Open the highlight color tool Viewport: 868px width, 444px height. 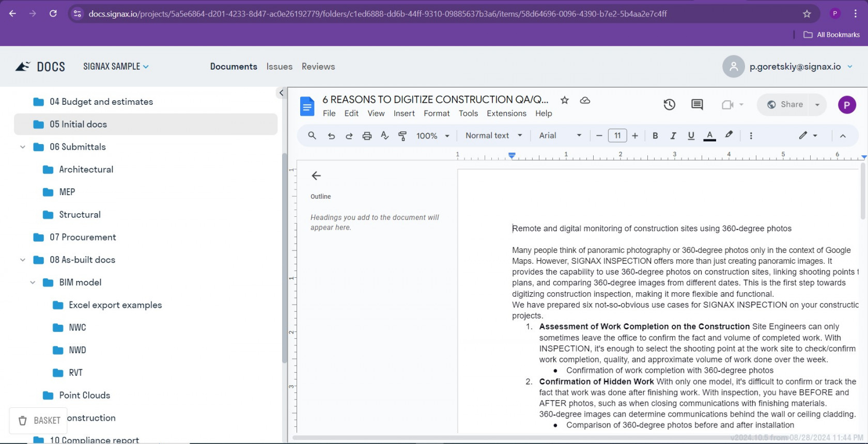[x=729, y=135]
